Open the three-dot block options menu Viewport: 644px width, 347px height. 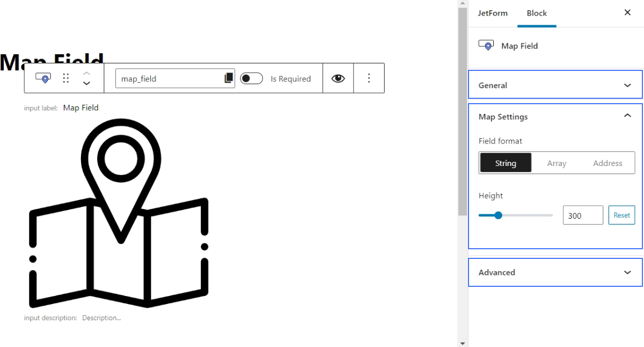[369, 78]
